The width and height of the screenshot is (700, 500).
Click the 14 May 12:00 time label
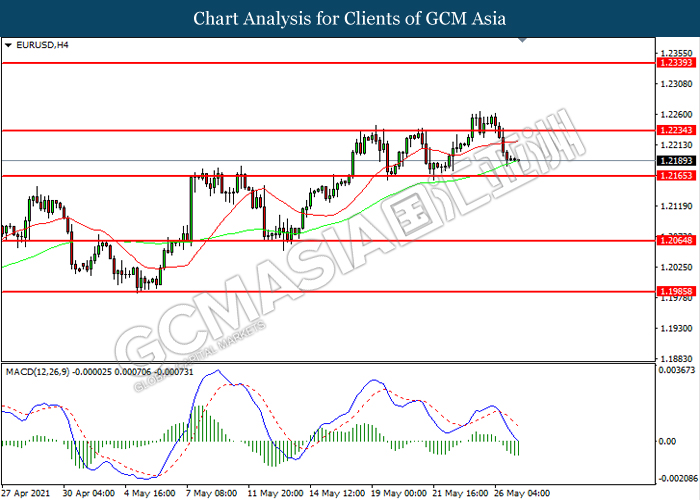click(x=337, y=494)
